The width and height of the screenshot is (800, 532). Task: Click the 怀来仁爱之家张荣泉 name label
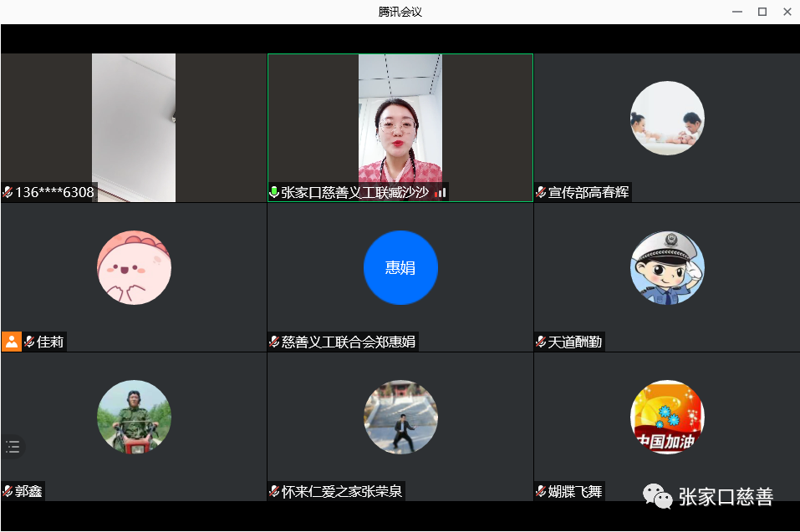point(342,491)
